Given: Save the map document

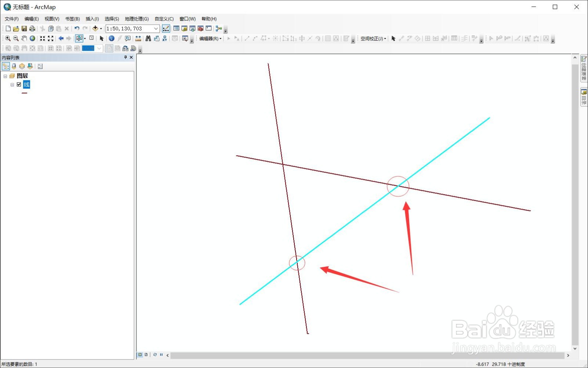Looking at the screenshot, I should (x=24, y=29).
